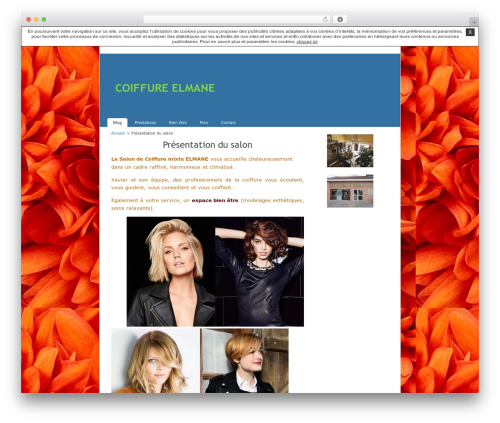Open the salon storefront thumbnail
The height and width of the screenshot is (423, 500).
pos(350,191)
